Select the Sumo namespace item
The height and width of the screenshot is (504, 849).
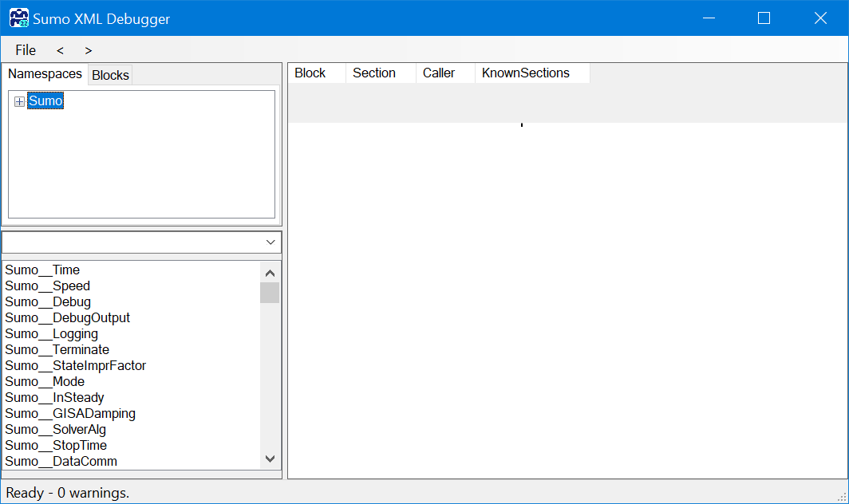click(45, 101)
